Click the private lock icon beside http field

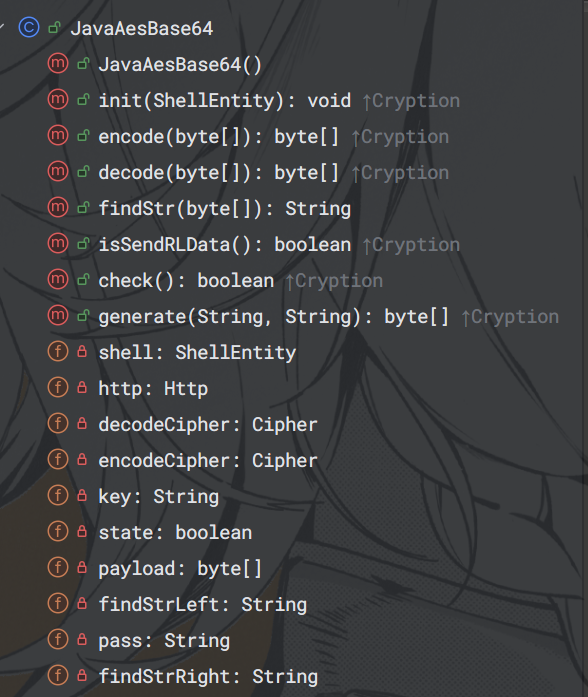(x=82, y=387)
